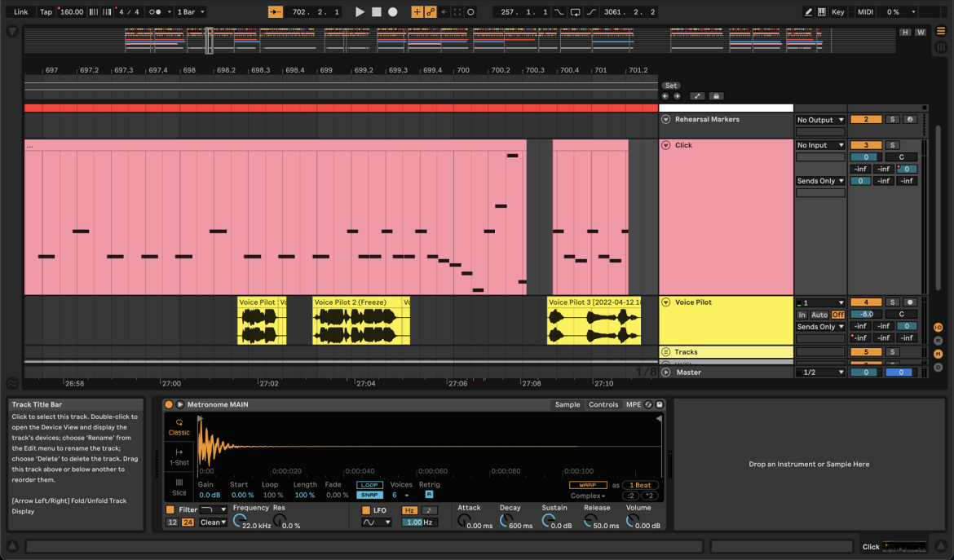The width and height of the screenshot is (954, 560).
Task: Disable the Filter section switch
Action: click(x=170, y=509)
